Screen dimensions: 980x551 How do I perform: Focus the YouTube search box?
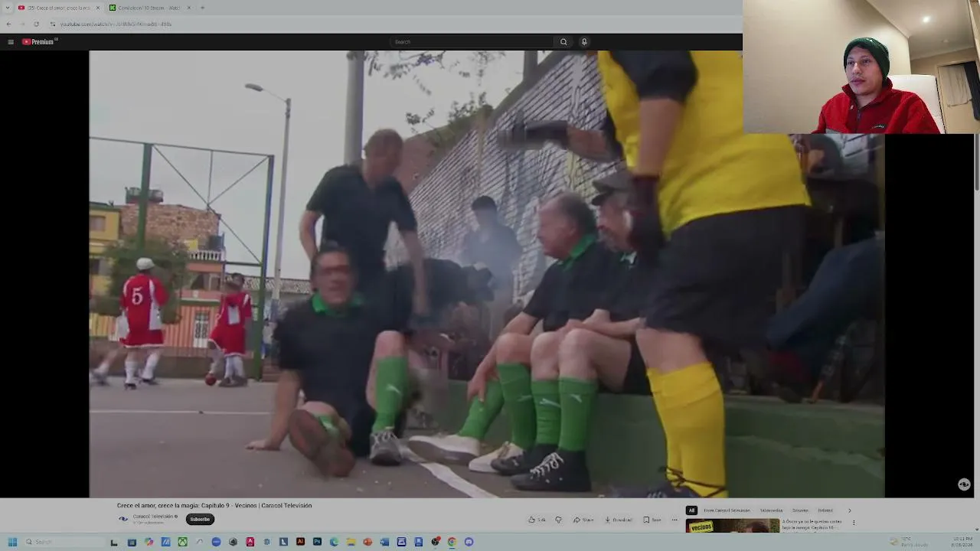(472, 42)
